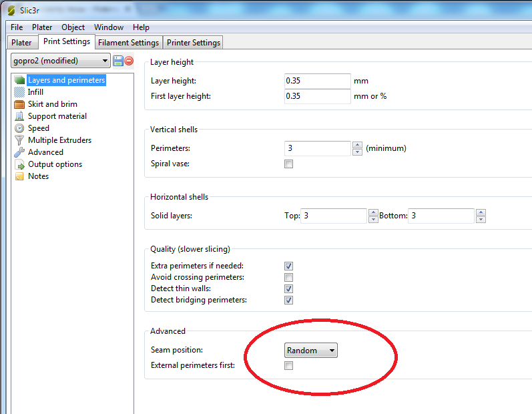The image size is (532, 414).
Task: Enable the Spiral vase checkbox
Action: [289, 164]
